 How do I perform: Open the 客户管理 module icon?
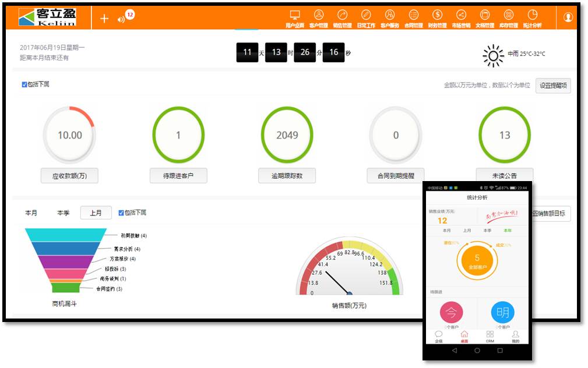point(318,16)
